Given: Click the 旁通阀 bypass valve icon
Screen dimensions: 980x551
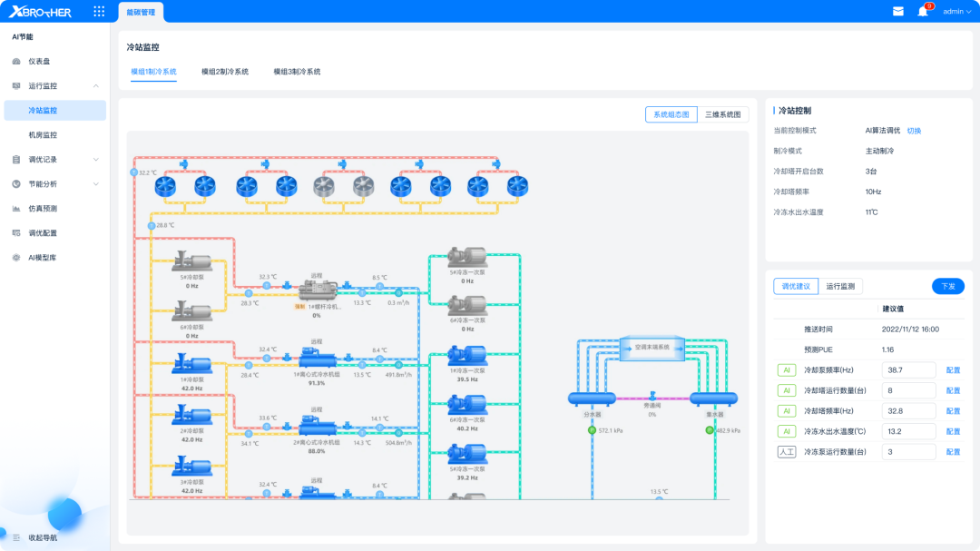Looking at the screenshot, I should (652, 396).
